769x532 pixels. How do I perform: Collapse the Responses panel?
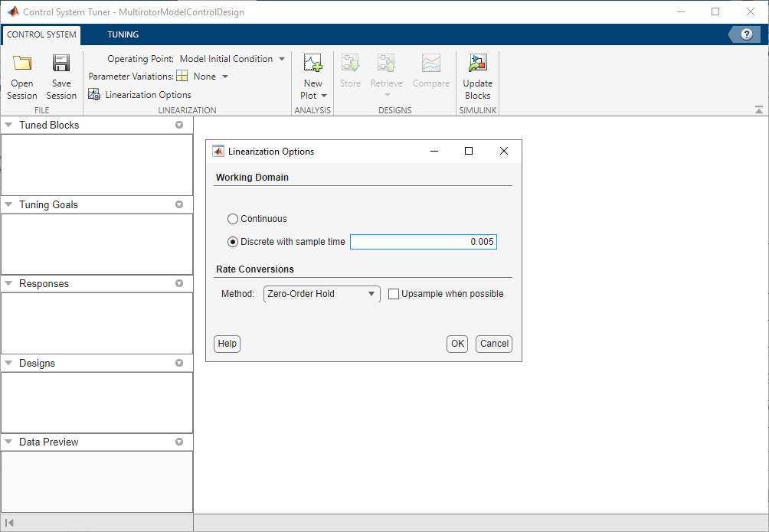click(x=8, y=283)
